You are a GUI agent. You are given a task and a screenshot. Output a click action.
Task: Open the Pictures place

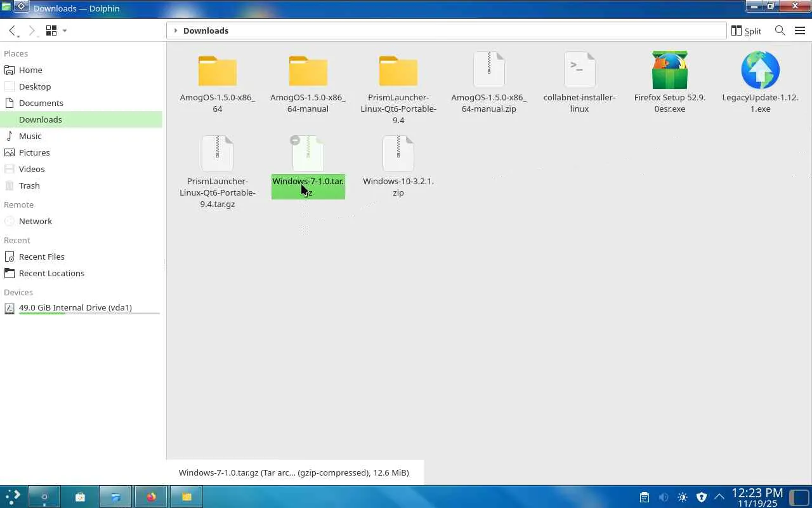click(81, 152)
